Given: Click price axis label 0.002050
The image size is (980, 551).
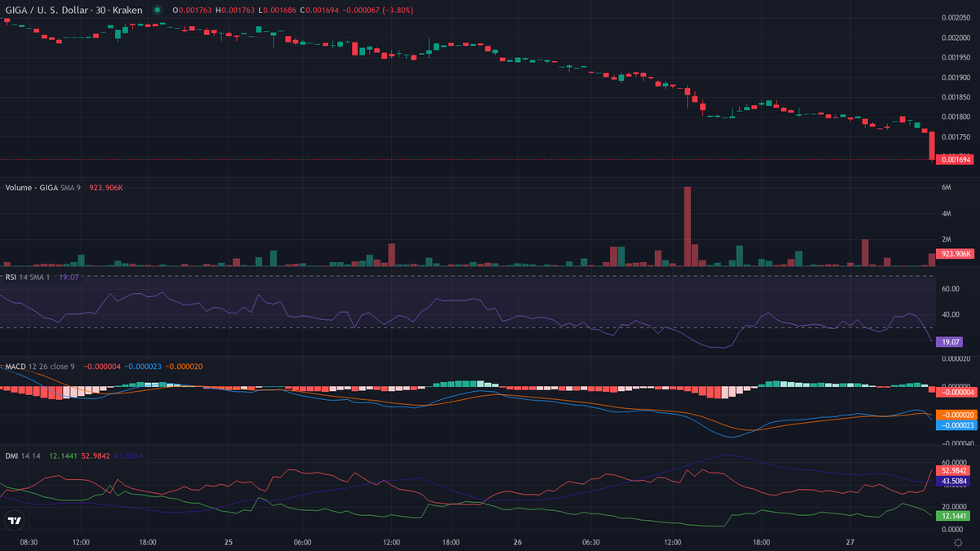Looking at the screenshot, I should 955,17.
